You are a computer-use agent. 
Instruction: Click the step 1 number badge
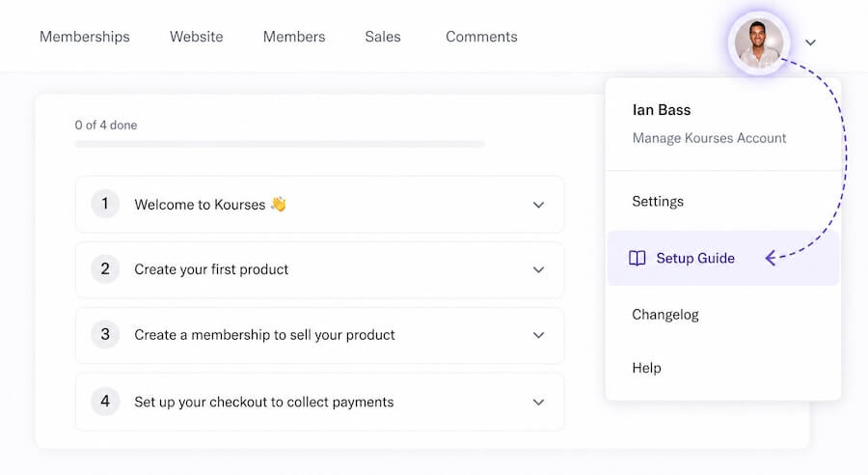[105, 204]
